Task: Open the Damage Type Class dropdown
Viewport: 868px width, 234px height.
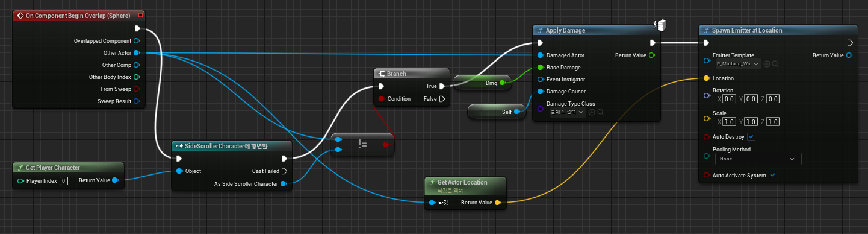Action: [568, 112]
